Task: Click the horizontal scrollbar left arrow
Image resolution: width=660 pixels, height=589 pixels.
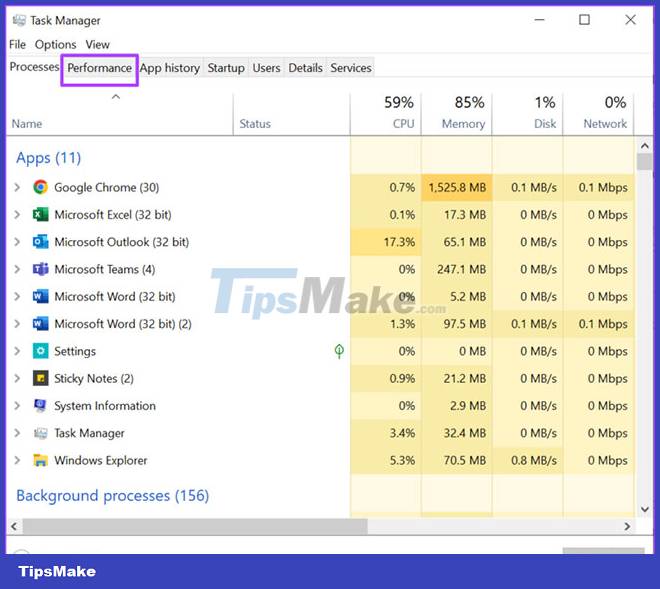Action: tap(14, 526)
